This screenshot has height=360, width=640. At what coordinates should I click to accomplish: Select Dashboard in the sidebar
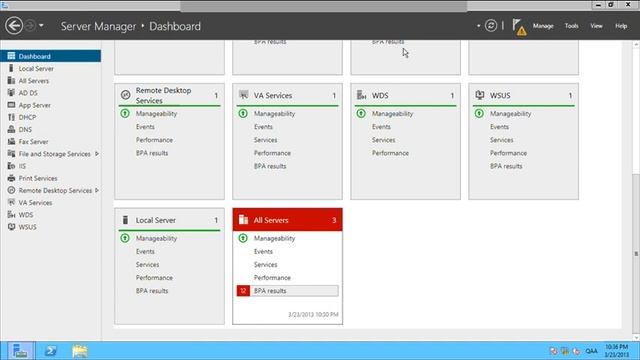[x=51, y=56]
